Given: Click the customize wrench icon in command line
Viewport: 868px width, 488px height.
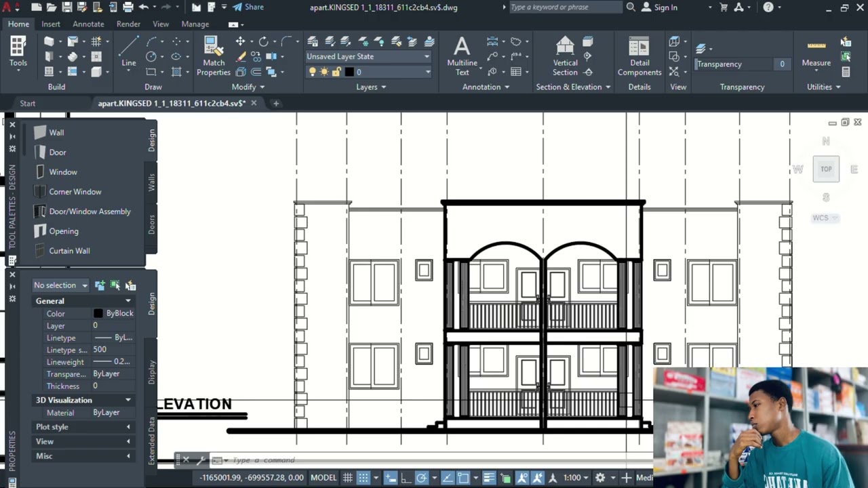Looking at the screenshot, I should [x=201, y=460].
